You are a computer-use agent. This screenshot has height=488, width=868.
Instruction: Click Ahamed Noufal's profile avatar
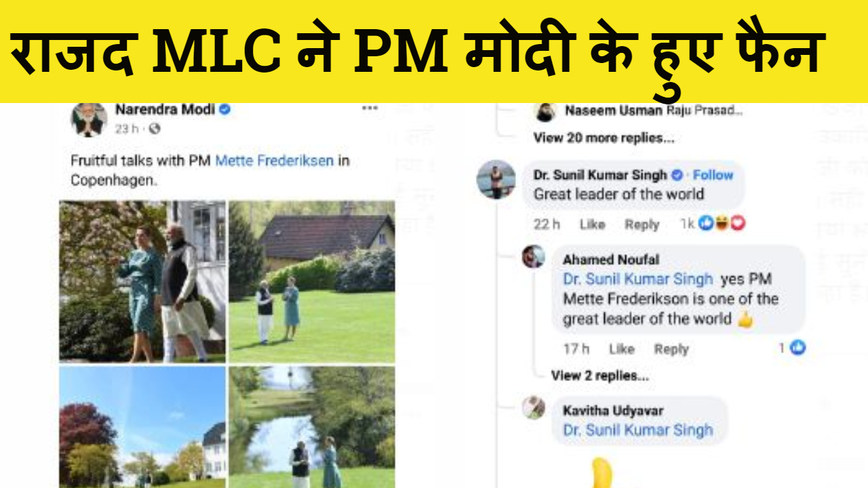533,256
